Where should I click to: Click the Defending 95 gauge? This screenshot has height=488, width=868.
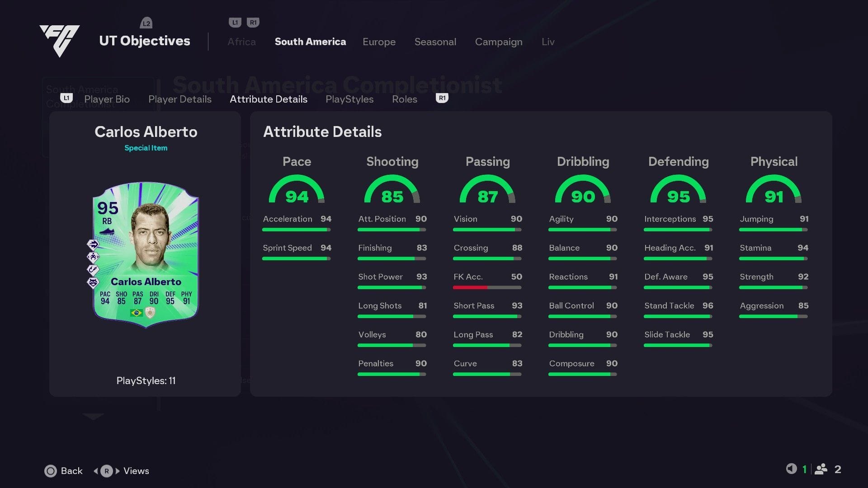(x=678, y=189)
